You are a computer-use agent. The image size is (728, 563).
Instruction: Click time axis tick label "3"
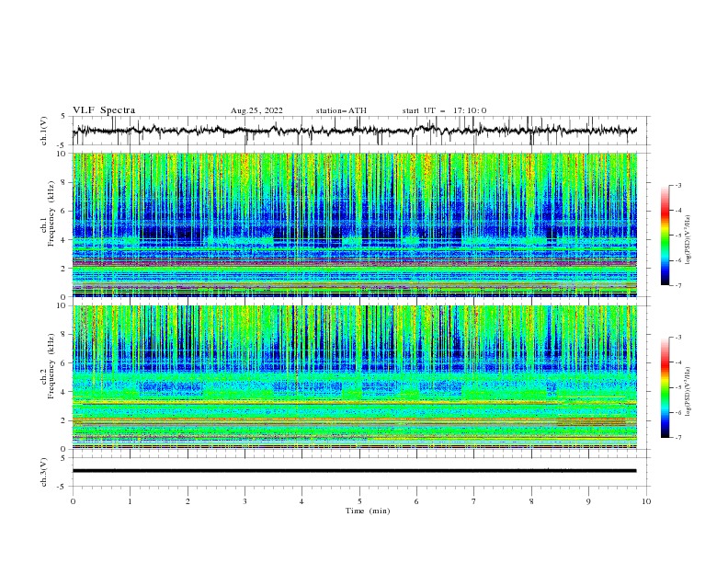pos(245,501)
